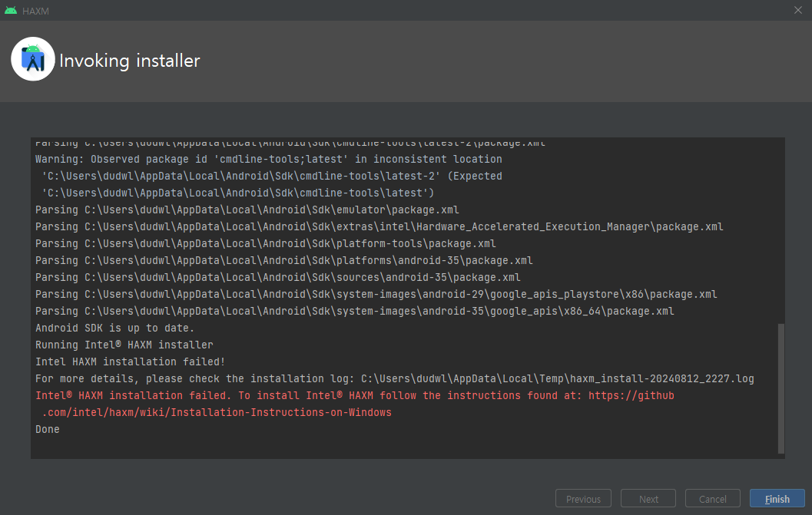The width and height of the screenshot is (812, 515).
Task: Click the haxm_install log path line
Action: pyautogui.click(x=395, y=378)
